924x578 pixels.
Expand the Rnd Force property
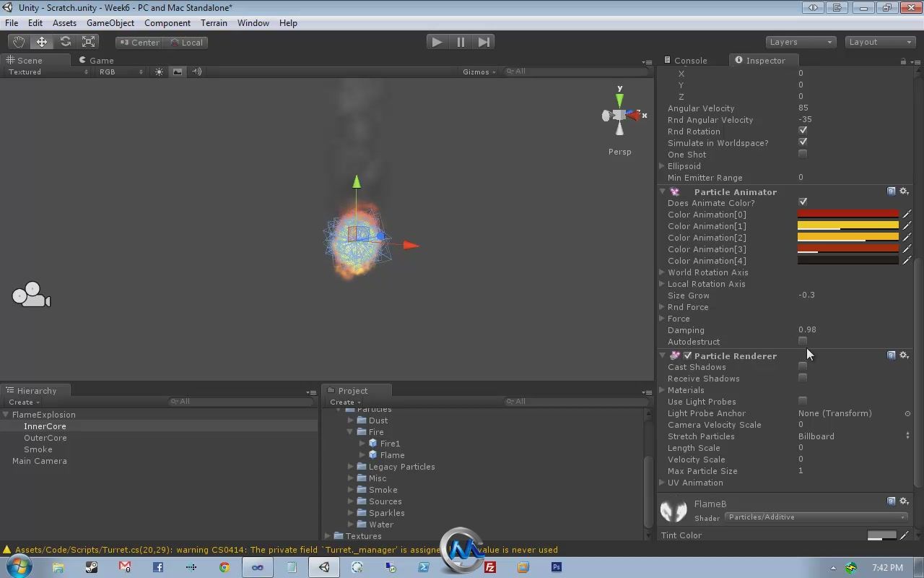[x=662, y=307]
